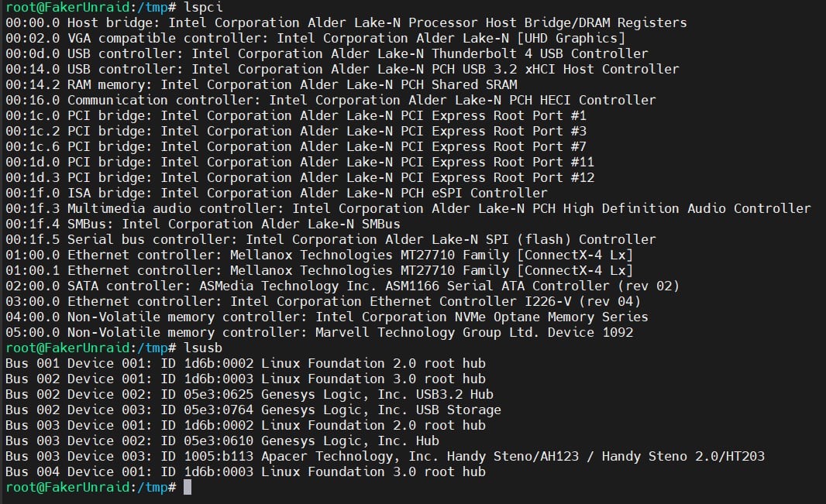Image resolution: width=826 pixels, height=504 pixels.
Task: Click the Genesys Logic USB3.2 Hub line
Action: click(x=250, y=394)
